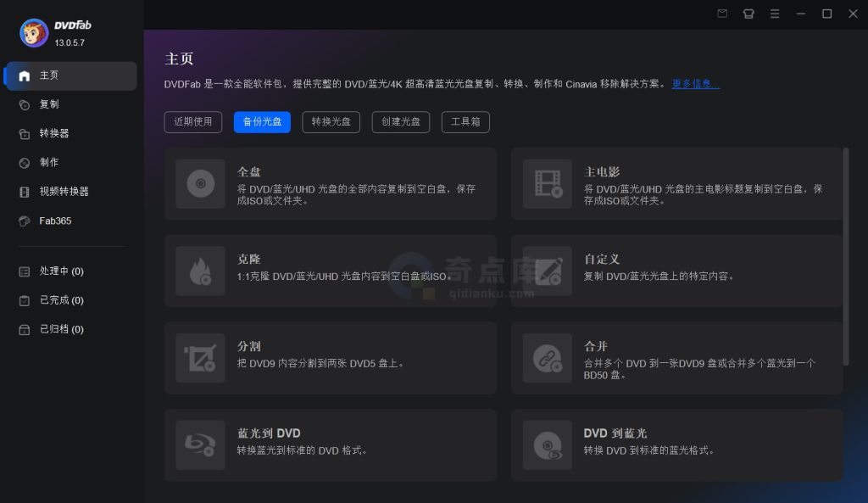Click the 蓝光到 DVD conversion icon
This screenshot has height=503, width=868.
pyautogui.click(x=200, y=445)
